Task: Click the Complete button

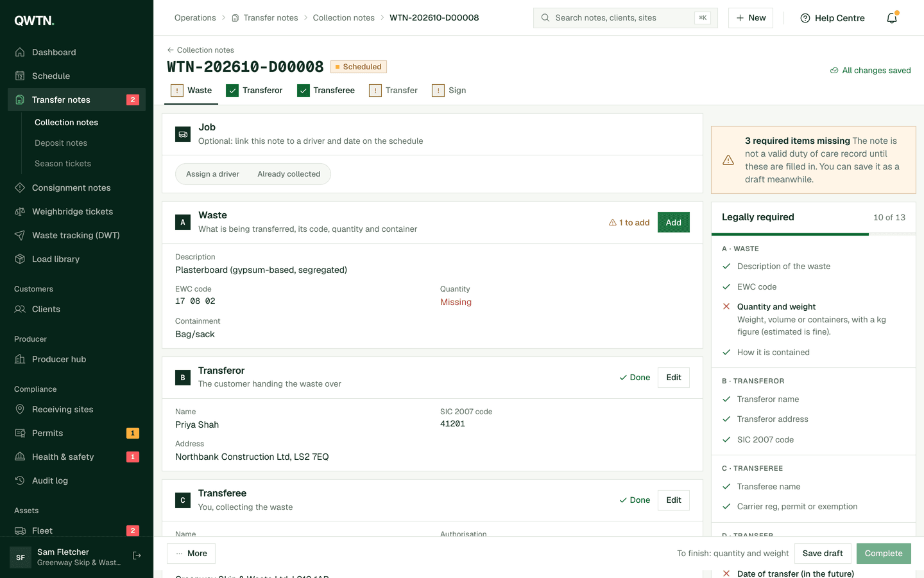Action: tap(884, 554)
